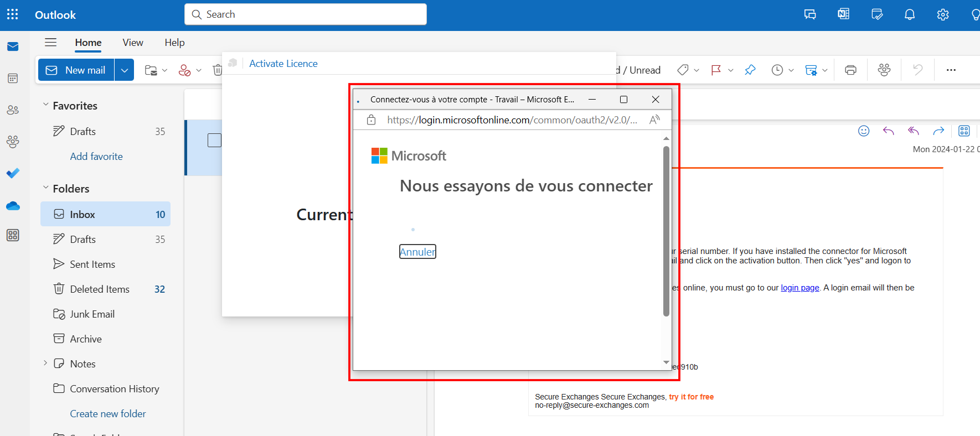
Task: React with the smiley emoji icon
Action: point(864,131)
